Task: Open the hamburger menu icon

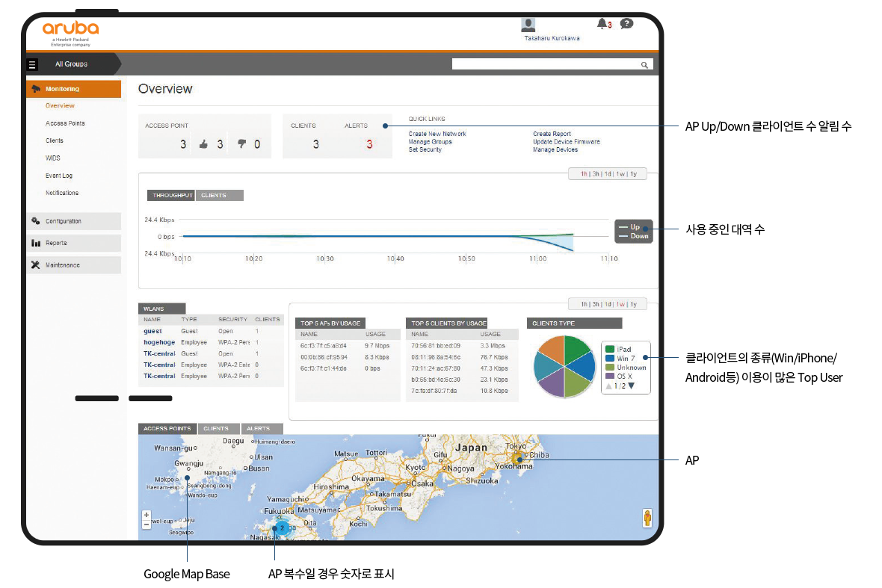Action: pyautogui.click(x=32, y=65)
